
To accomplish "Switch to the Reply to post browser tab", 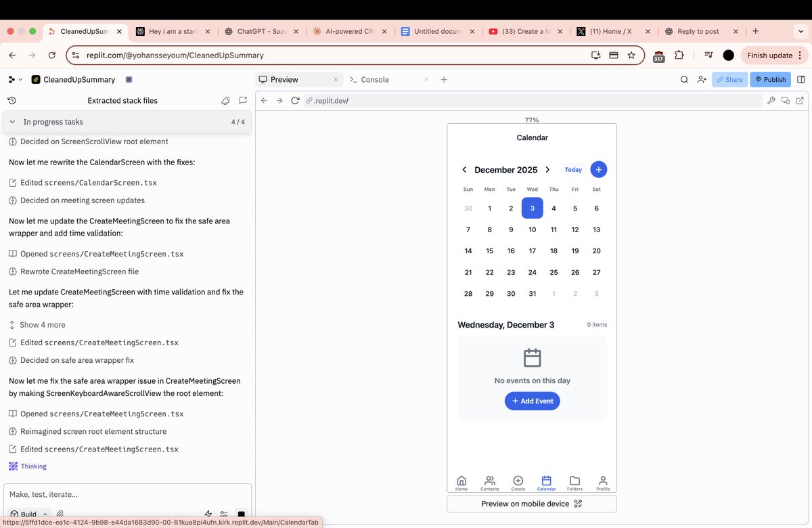I will (700, 31).
